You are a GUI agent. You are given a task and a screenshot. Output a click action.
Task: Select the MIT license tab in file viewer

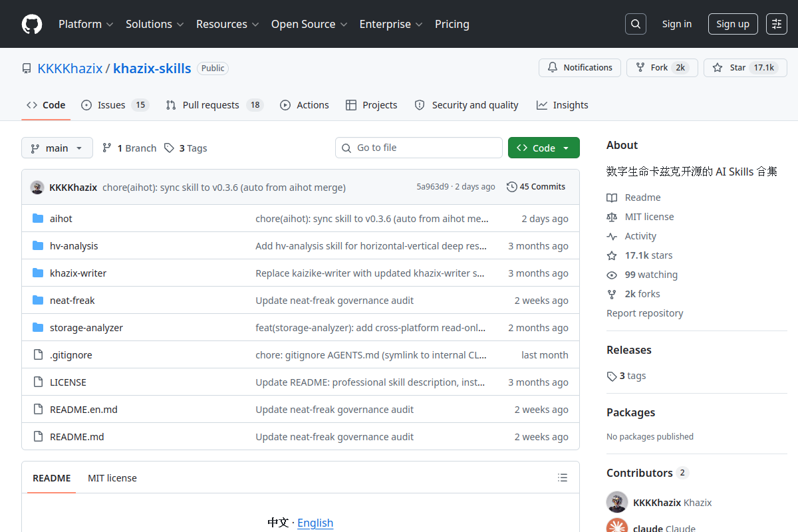pyautogui.click(x=112, y=478)
